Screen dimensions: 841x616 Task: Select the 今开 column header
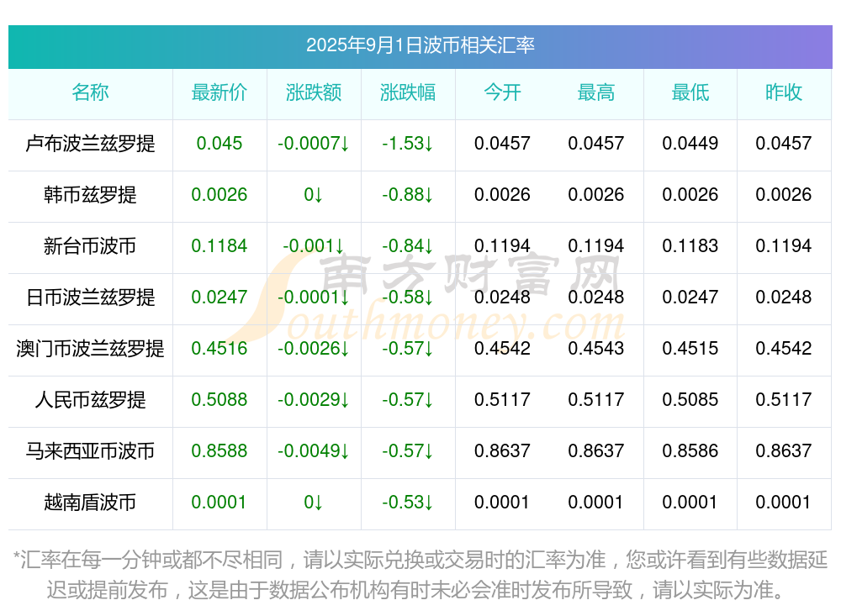pos(502,92)
